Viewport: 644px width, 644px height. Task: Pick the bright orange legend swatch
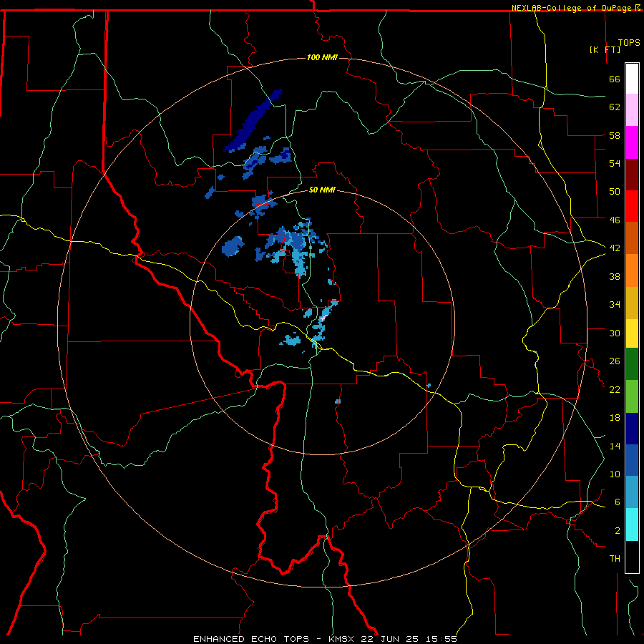[632, 270]
